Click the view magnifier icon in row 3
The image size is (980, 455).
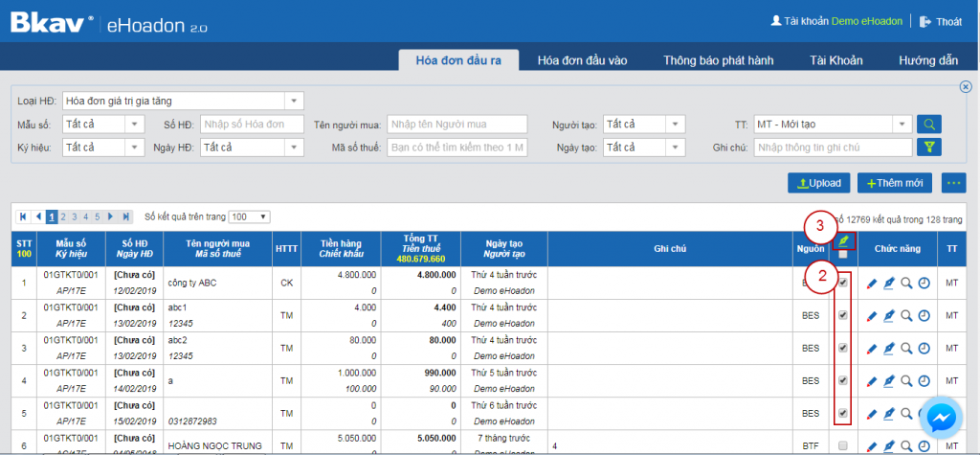[x=906, y=349]
